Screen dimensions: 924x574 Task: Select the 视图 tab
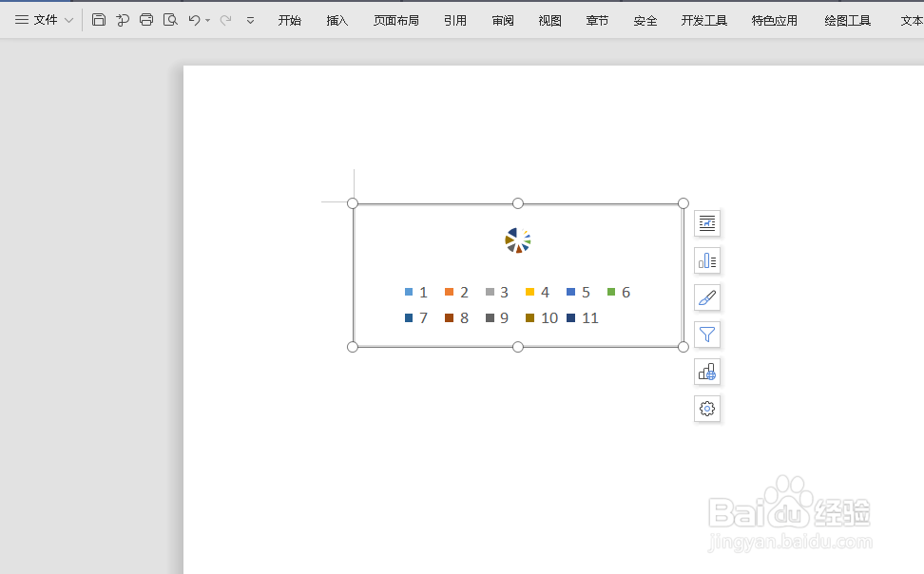click(549, 21)
